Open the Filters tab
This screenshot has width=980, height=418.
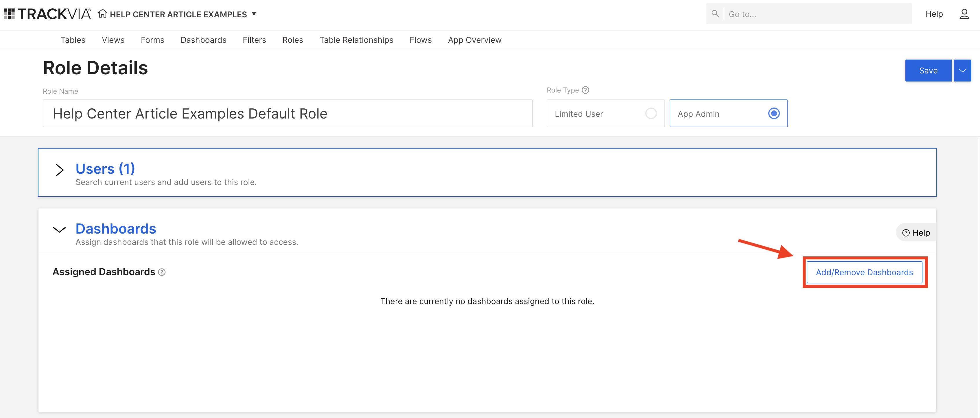pyautogui.click(x=254, y=40)
